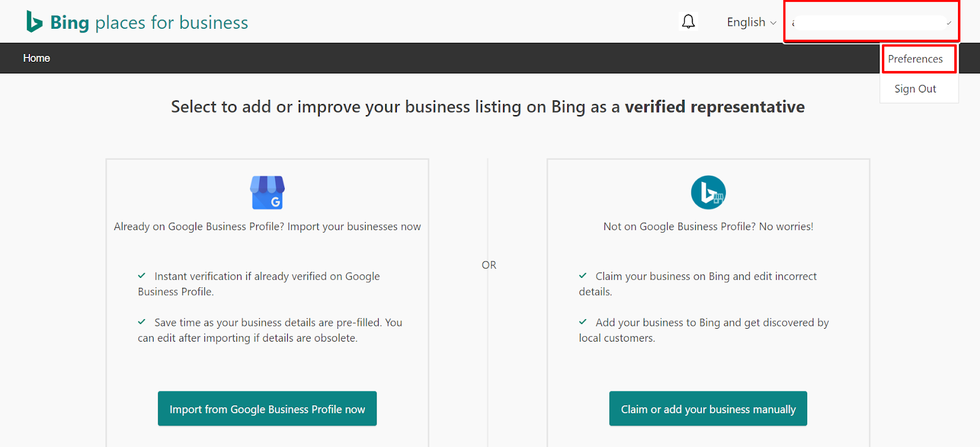
Task: Choose Sign Out from account menu
Action: click(915, 89)
